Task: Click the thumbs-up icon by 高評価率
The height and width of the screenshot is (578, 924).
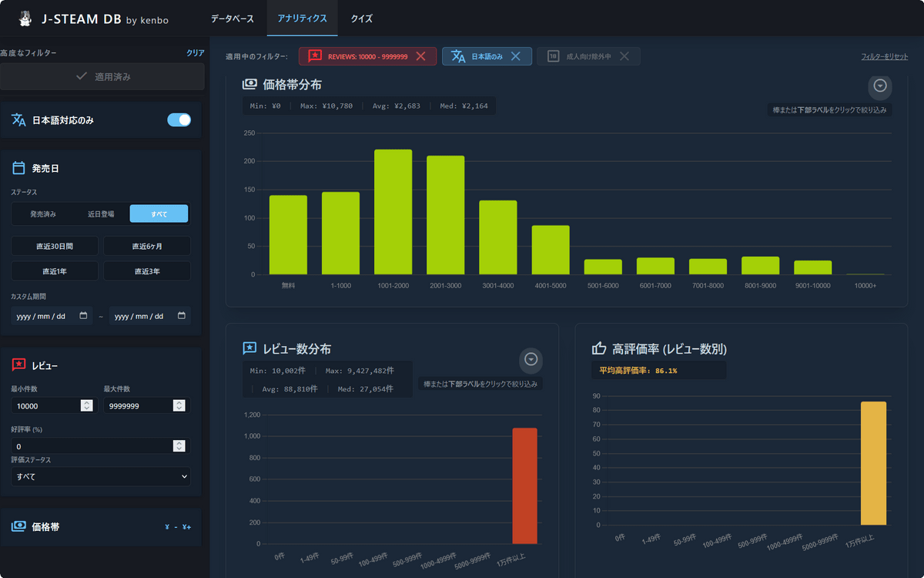Action: tap(599, 349)
